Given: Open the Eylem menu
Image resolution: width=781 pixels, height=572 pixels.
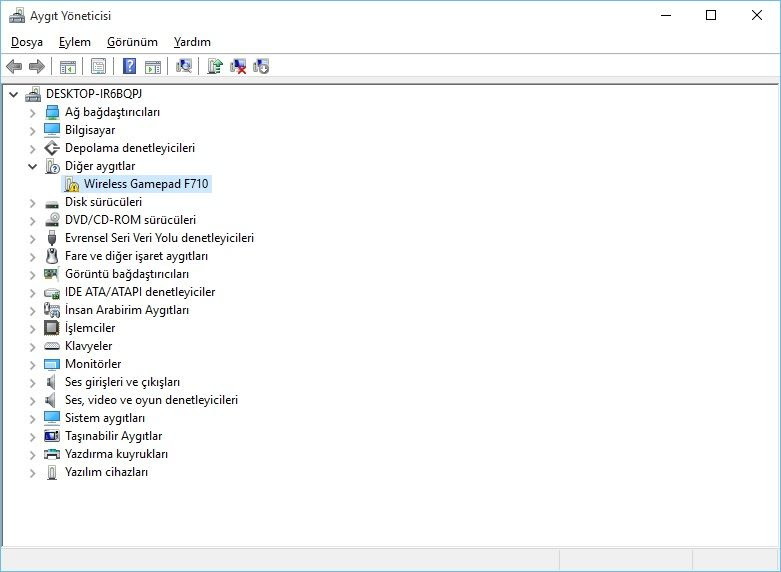Looking at the screenshot, I should pyautogui.click(x=75, y=42).
